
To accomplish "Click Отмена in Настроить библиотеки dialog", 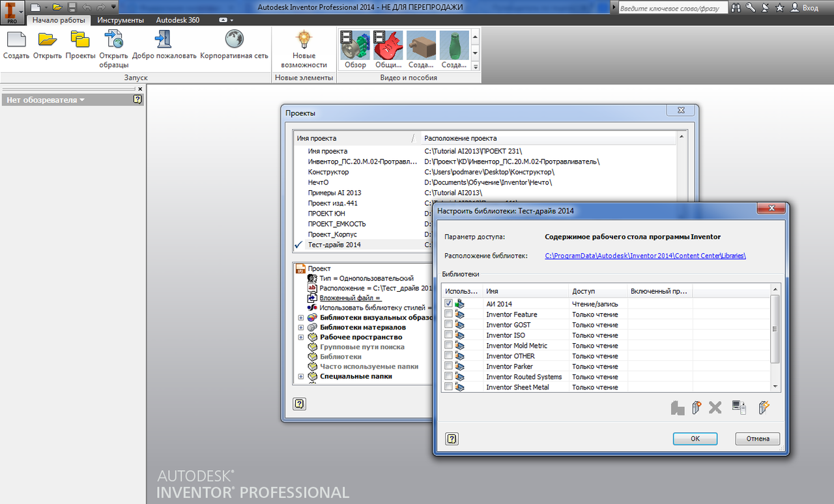I will coord(758,438).
